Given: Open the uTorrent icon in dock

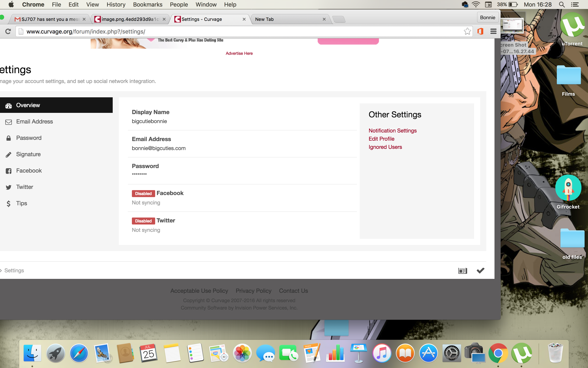Looking at the screenshot, I should pyautogui.click(x=522, y=353).
